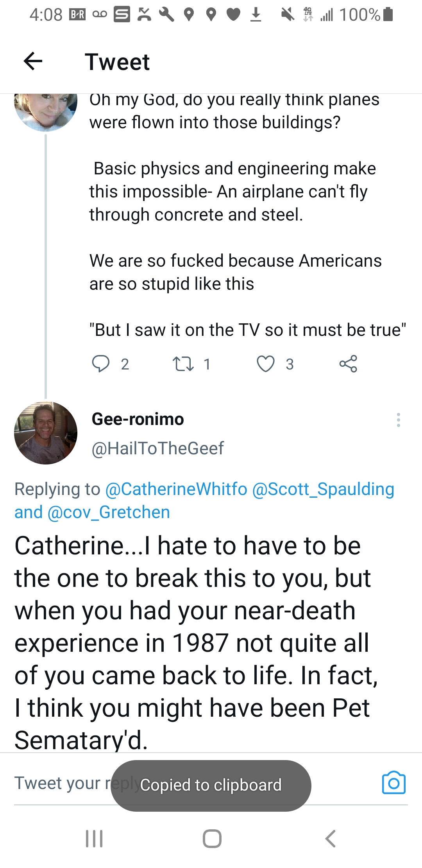Open @CatherineWhitfo profile link
The height and width of the screenshot is (868, 422).
point(176,489)
